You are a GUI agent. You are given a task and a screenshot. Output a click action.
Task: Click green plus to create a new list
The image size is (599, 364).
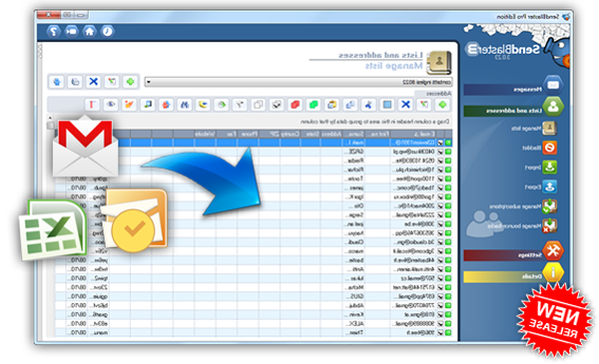pos(130,82)
